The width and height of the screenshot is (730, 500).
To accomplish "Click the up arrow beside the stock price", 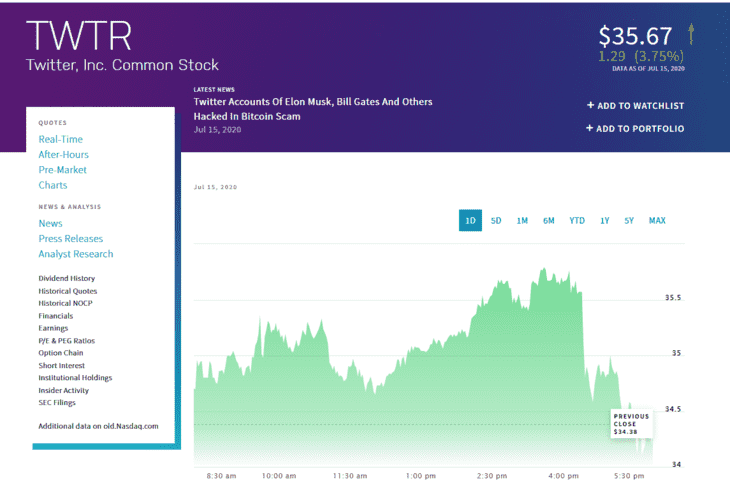I will pos(691,34).
